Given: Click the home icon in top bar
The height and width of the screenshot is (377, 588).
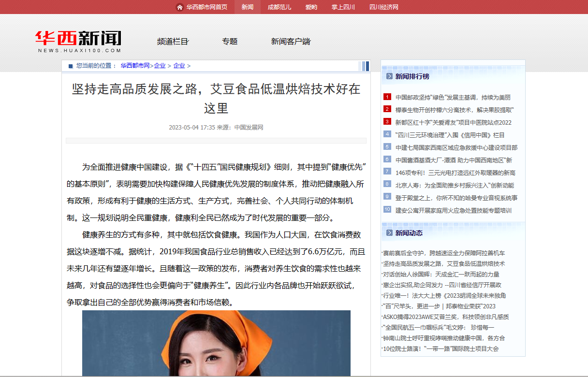Looking at the screenshot, I should (x=180, y=7).
